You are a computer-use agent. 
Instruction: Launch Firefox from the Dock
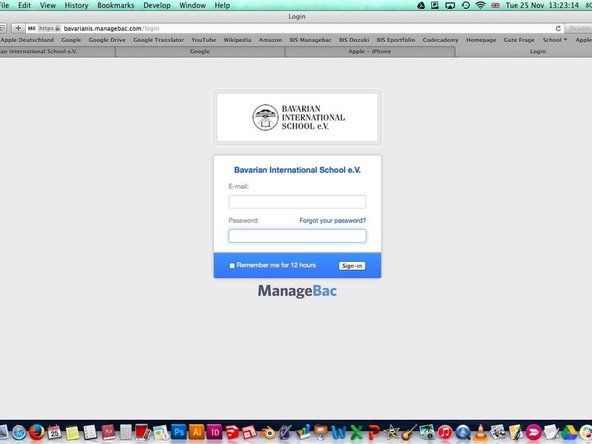(37, 432)
